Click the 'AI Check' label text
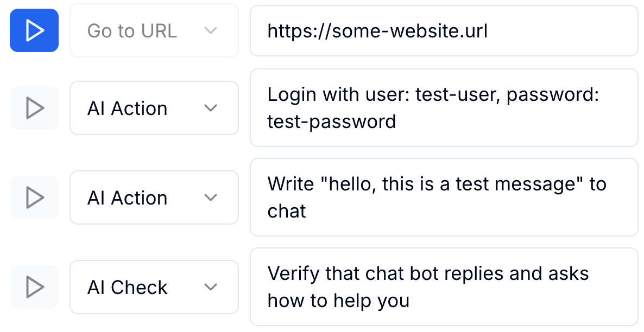 (x=127, y=288)
